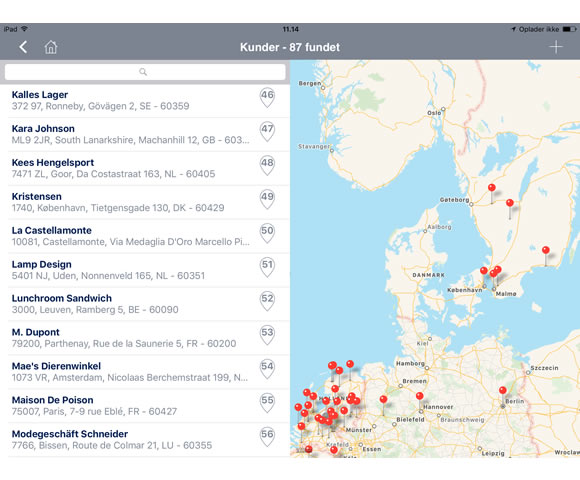
Task: Open the Kara Johnson customer entry
Action: click(x=148, y=134)
